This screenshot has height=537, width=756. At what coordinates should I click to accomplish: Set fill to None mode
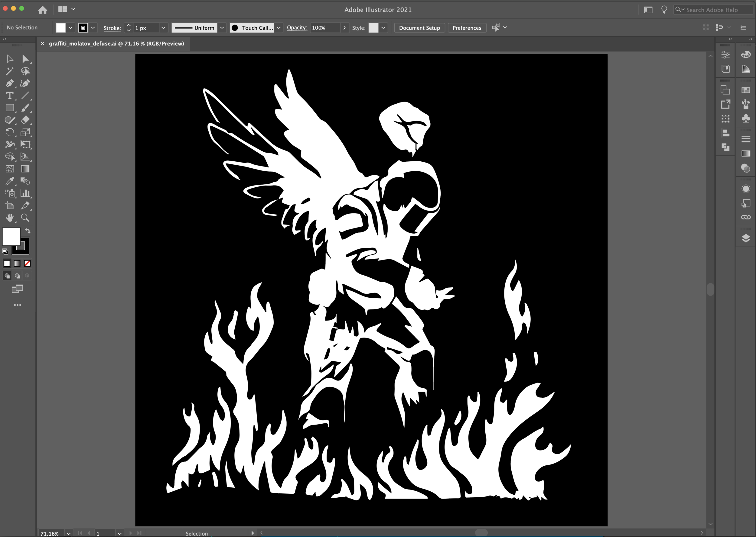click(x=28, y=264)
